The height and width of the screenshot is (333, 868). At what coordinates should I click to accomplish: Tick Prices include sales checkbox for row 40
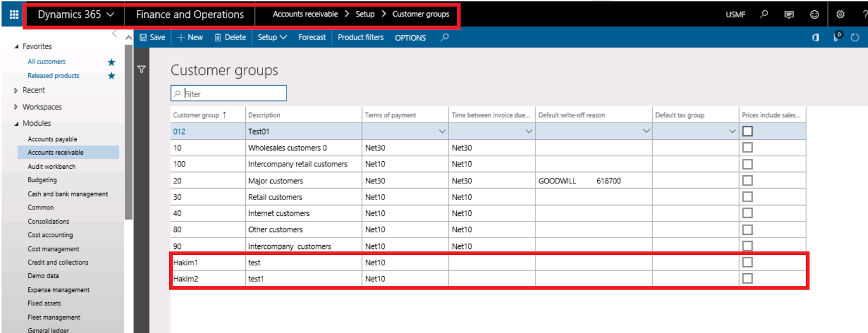point(748,213)
